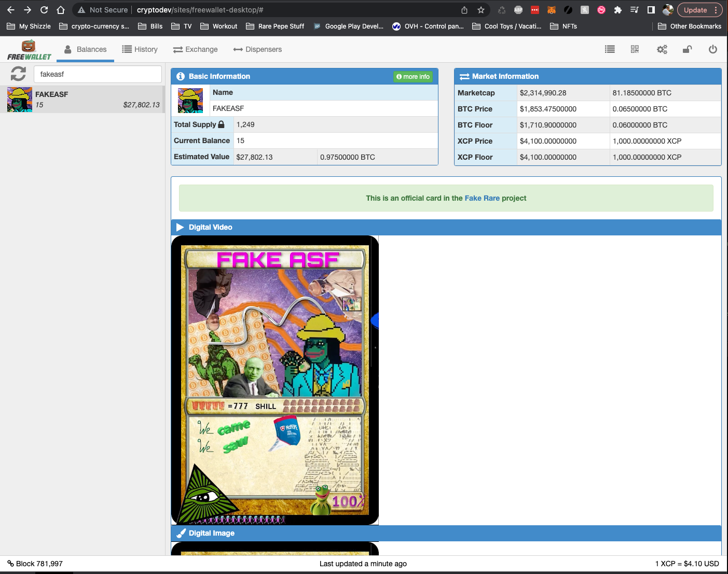This screenshot has width=728, height=574.
Task: Open the media control playlist icon
Action: click(634, 10)
